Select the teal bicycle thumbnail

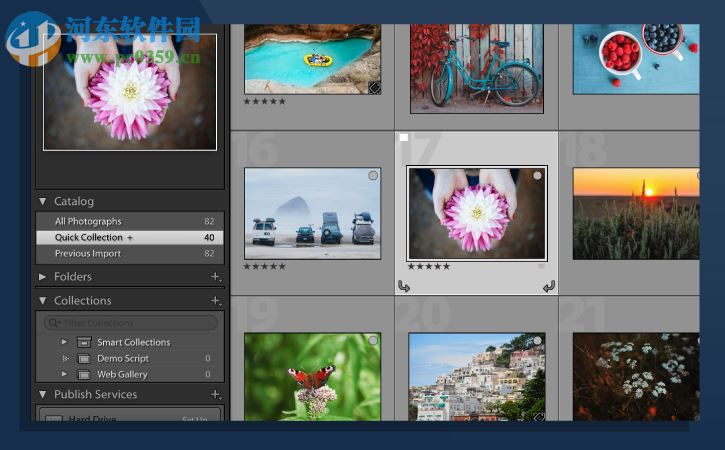click(x=477, y=68)
